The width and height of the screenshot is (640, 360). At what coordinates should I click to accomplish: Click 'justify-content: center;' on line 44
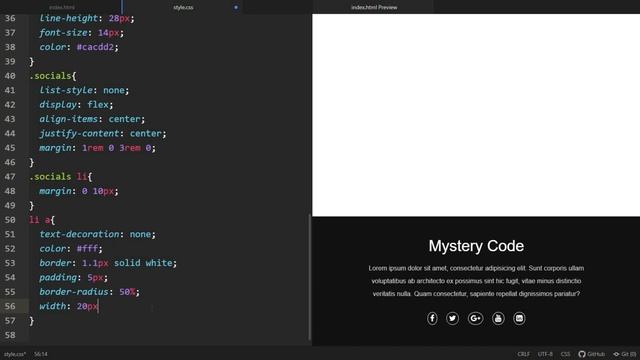103,133
